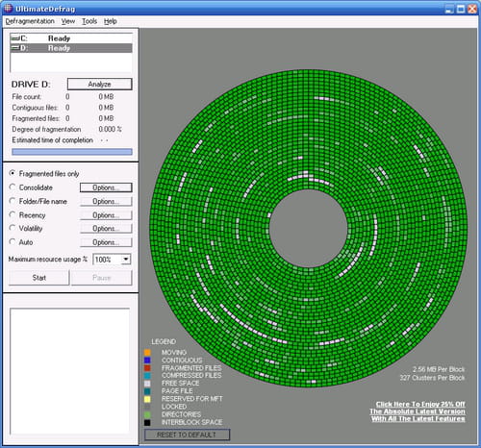Click the COMPRESSED FILES cyan legend swatch

click(x=147, y=376)
